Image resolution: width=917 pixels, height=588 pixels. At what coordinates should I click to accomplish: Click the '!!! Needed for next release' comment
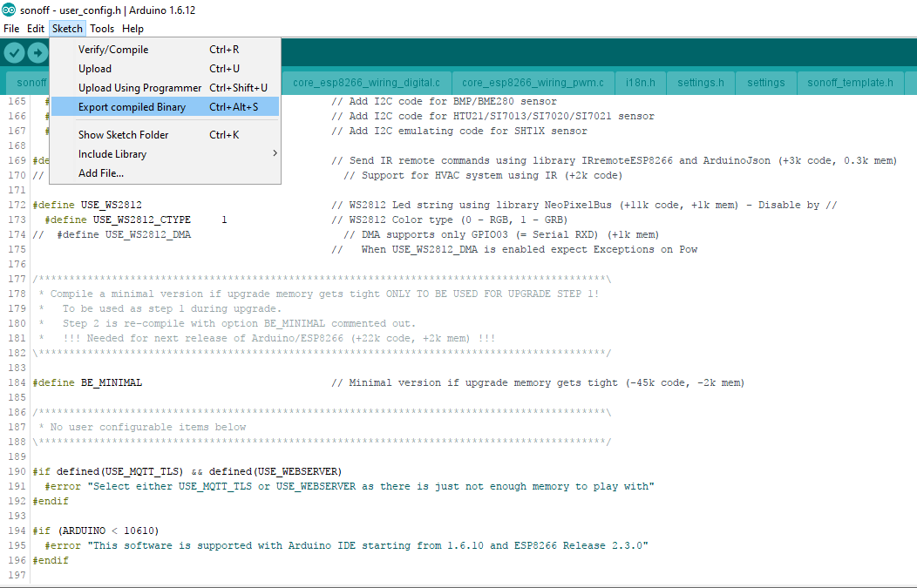tap(279, 338)
